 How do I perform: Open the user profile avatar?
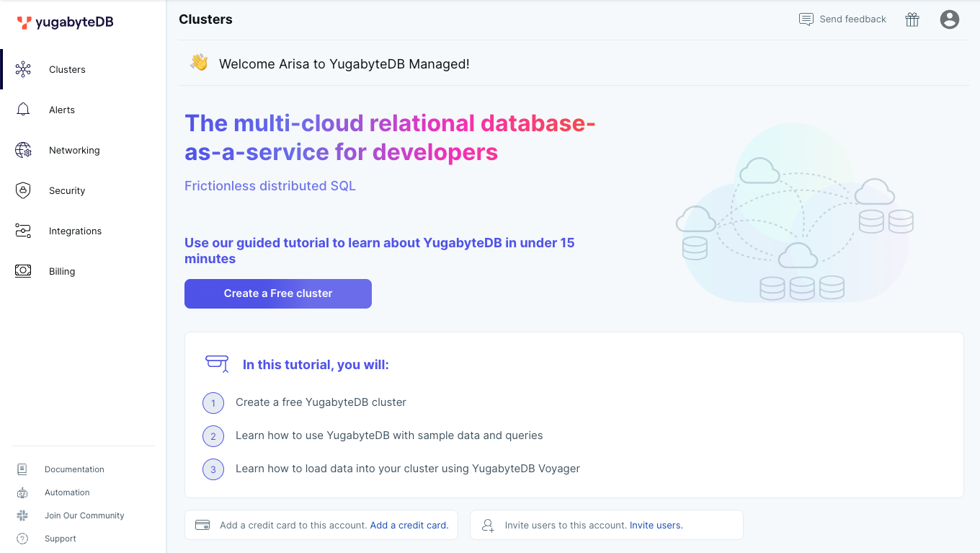coord(950,19)
